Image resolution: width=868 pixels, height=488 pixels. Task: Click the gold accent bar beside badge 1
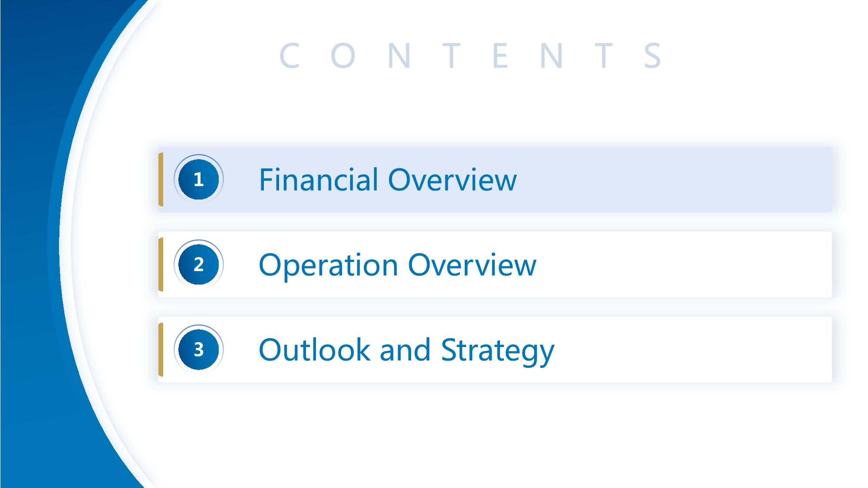coord(161,179)
